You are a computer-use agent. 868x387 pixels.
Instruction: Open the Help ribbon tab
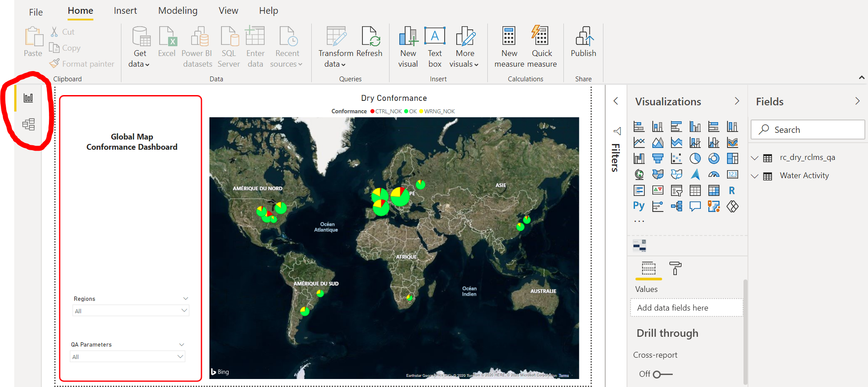click(x=269, y=11)
